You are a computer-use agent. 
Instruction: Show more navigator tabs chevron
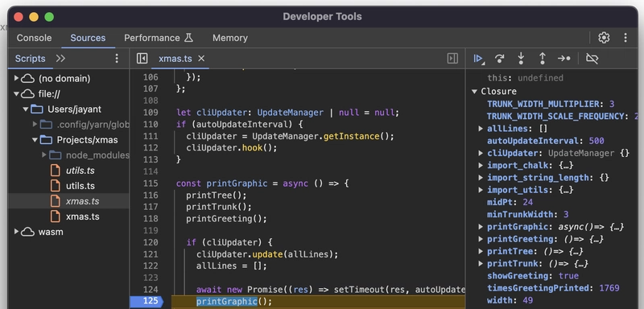[60, 59]
